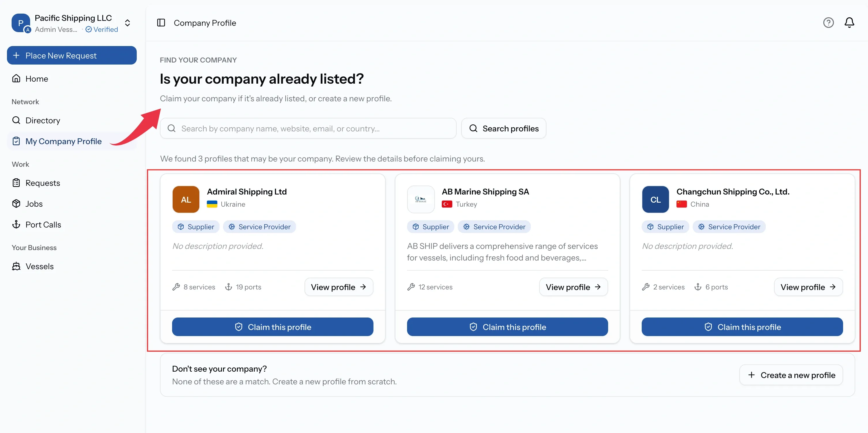Viewport: 868px width, 433px height.
Task: Click the China flag icon
Action: coord(682,204)
